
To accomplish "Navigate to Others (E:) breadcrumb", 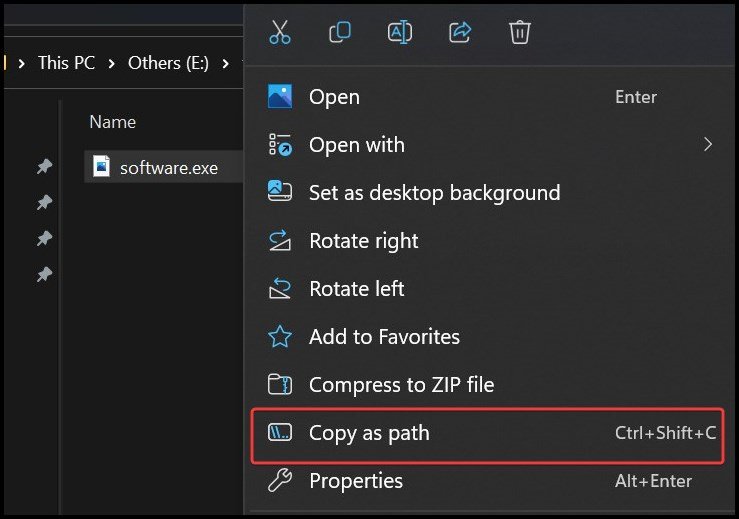I will (168, 63).
